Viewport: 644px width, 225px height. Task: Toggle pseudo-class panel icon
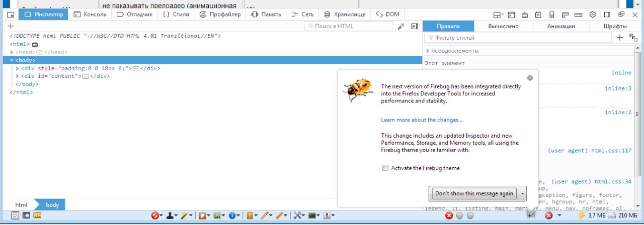pyautogui.click(x=633, y=38)
